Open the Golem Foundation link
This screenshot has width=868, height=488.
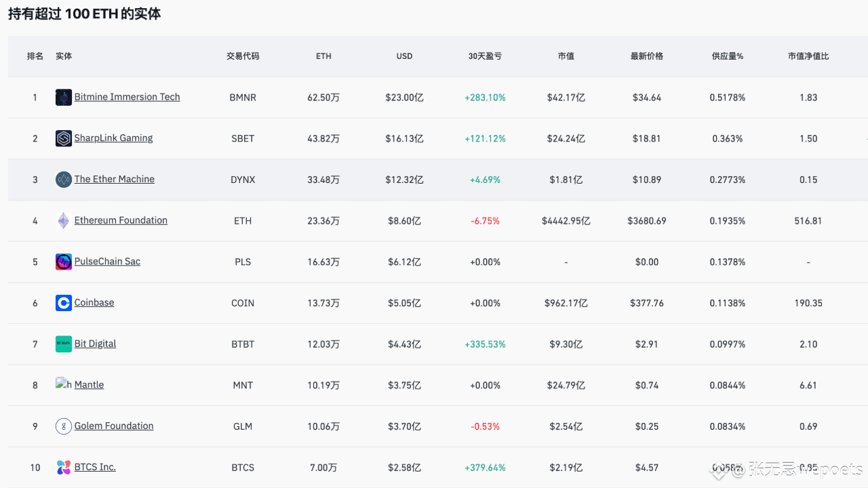pos(114,426)
